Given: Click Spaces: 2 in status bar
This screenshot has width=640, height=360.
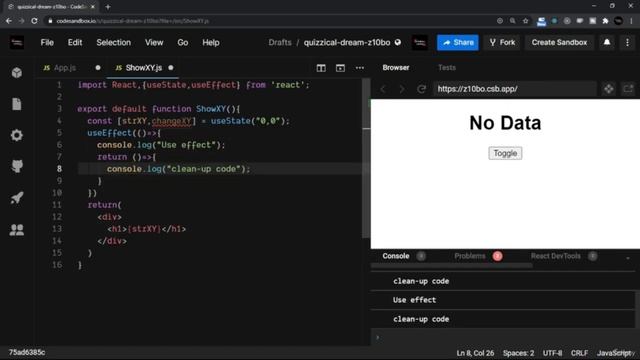Looking at the screenshot, I should [518, 353].
